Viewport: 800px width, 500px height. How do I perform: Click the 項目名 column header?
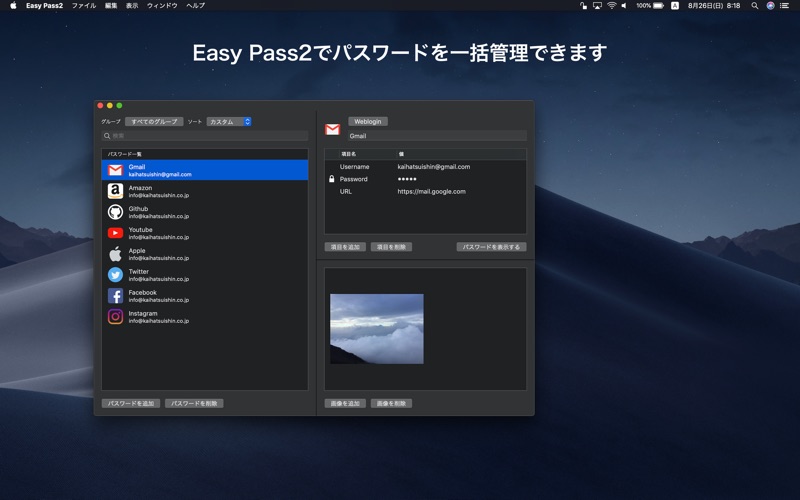[x=348, y=154]
